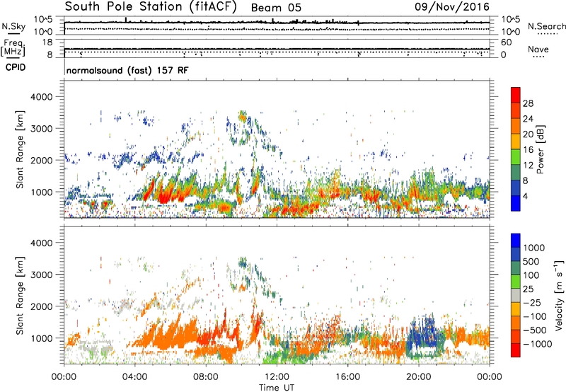Click the '3000' tick of velocity panel

pyautogui.click(x=41, y=275)
